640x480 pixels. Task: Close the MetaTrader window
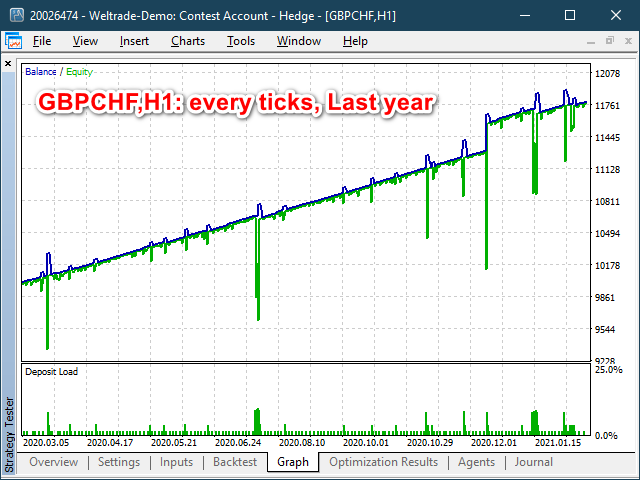(x=616, y=16)
